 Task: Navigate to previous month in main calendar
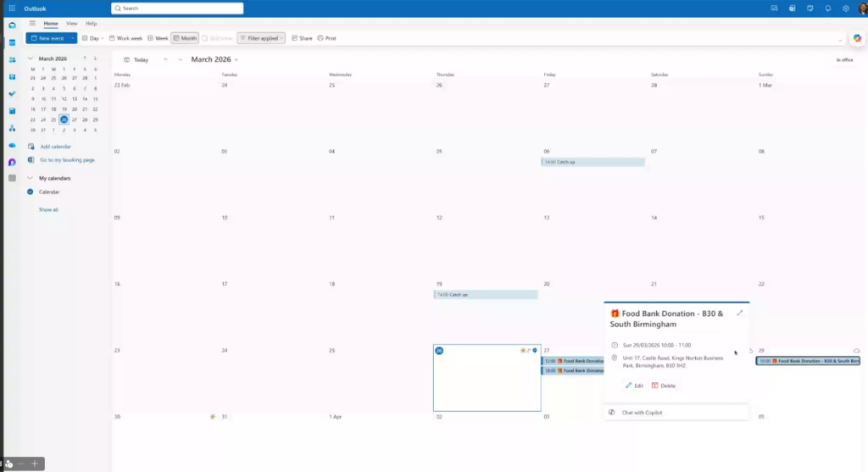pyautogui.click(x=165, y=60)
